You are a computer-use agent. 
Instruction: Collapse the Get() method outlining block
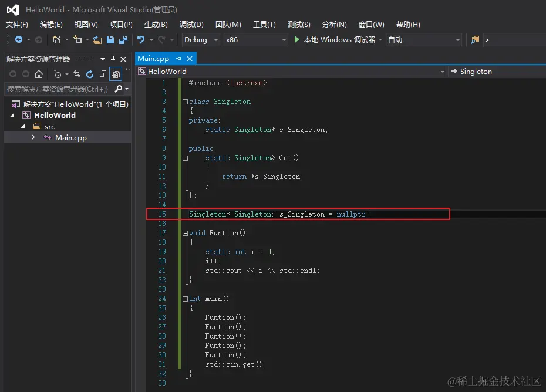[186, 158]
